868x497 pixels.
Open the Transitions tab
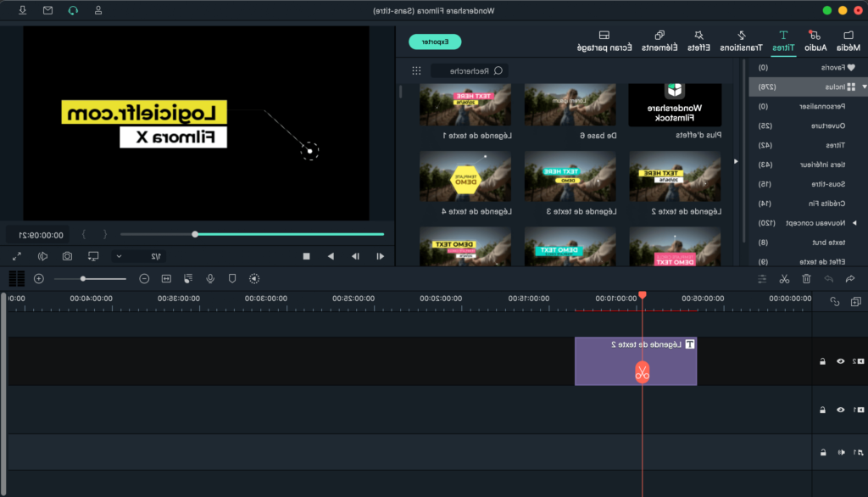(741, 41)
